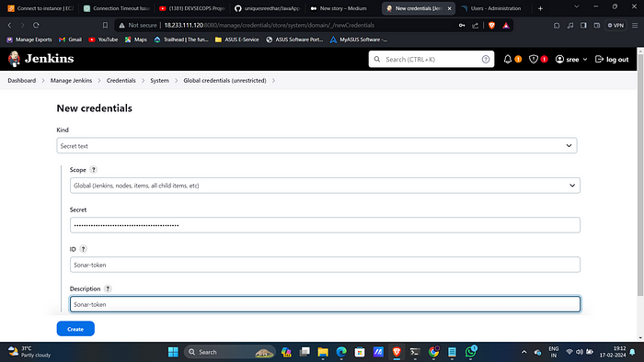Viewport: 644px width, 362px height.
Task: Expand the Global credentials breadcrumb chevron
Action: [x=273, y=81]
